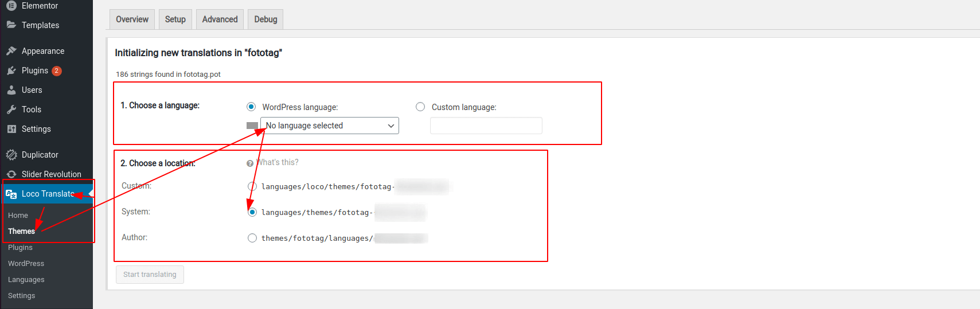Switch to the Setup tab
Image resolution: width=980 pixels, height=309 pixels.
175,19
